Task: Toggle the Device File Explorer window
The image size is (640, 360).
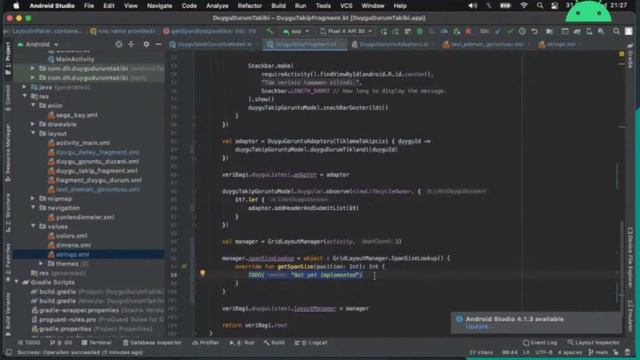Action: tap(630, 257)
